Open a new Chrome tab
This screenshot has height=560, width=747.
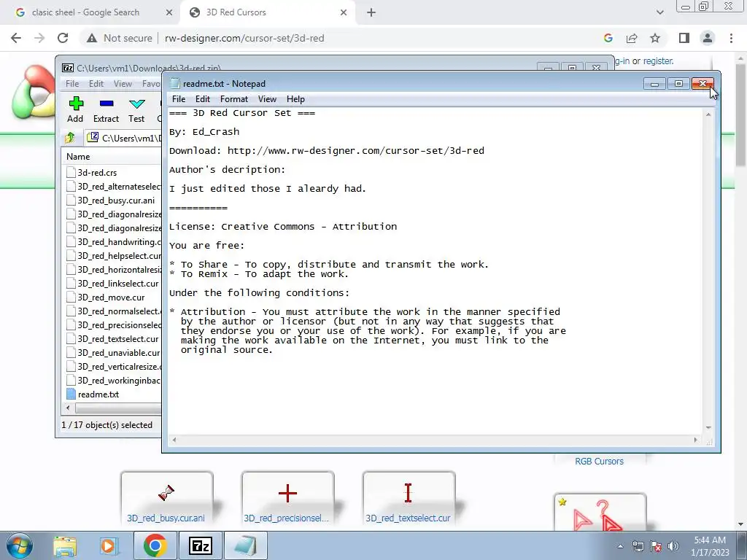tap(371, 12)
